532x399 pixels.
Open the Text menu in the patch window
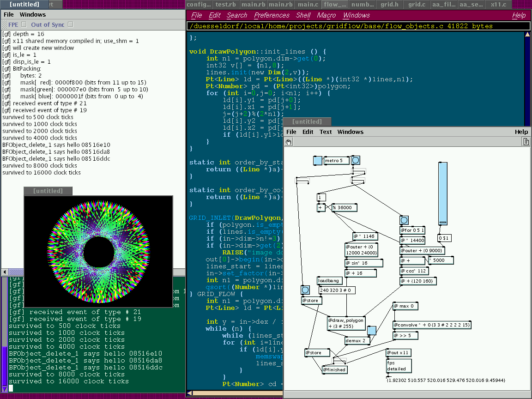click(326, 132)
